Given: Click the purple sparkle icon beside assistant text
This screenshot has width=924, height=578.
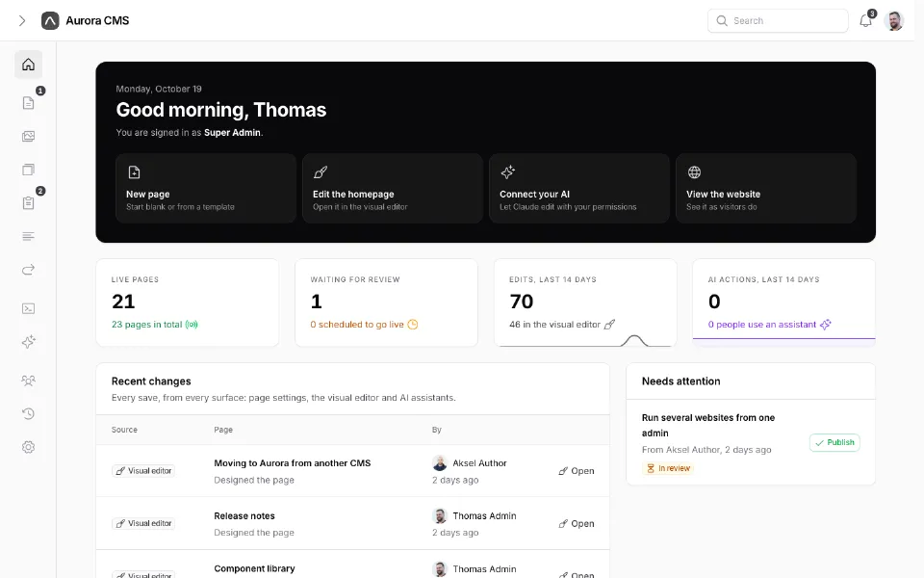Looking at the screenshot, I should (826, 325).
